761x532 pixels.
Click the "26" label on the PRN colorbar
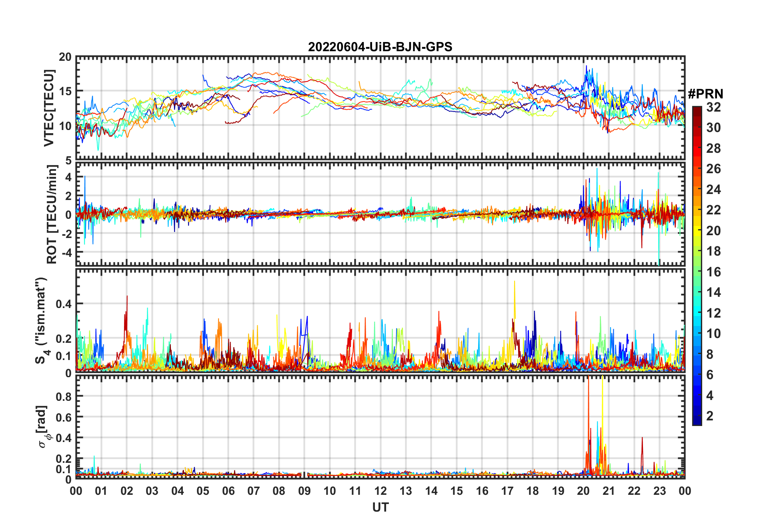pos(713,169)
